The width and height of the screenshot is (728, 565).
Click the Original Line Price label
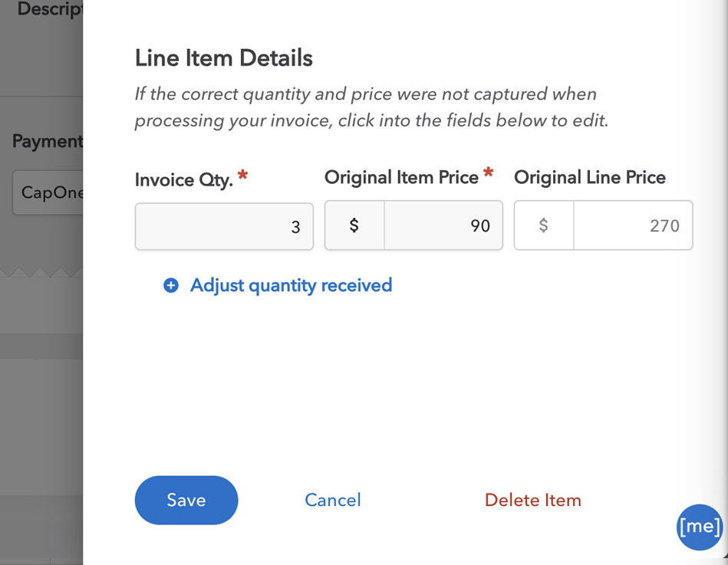(590, 177)
